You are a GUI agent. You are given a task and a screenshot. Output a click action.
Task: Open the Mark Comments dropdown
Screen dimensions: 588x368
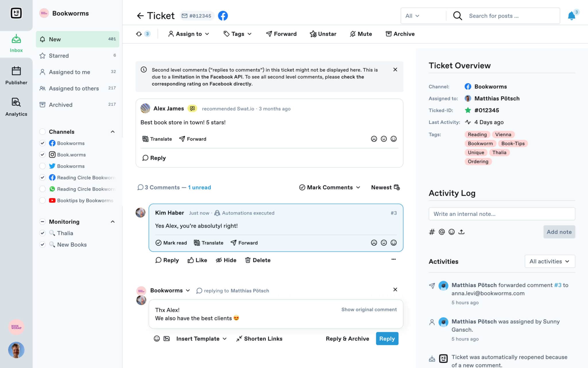(x=330, y=187)
